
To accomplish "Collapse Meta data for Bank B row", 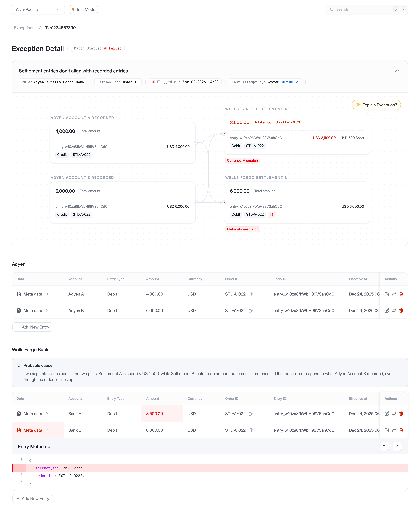I will point(47,430).
